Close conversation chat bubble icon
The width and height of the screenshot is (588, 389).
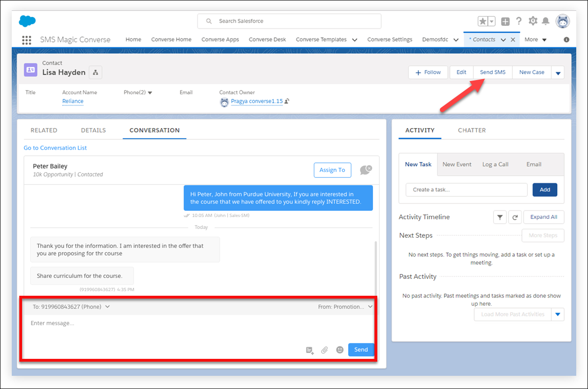point(366,170)
